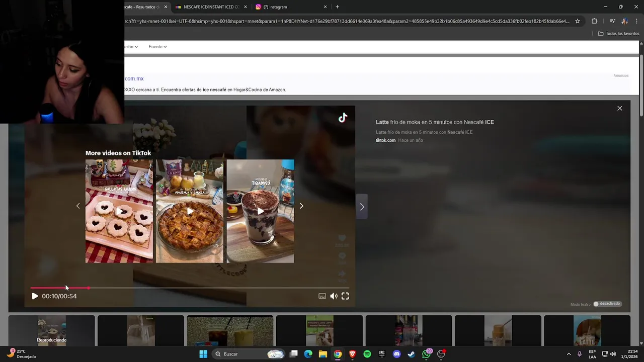Click the Anuncios label
The width and height of the screenshot is (644, 362).
[x=621, y=75]
